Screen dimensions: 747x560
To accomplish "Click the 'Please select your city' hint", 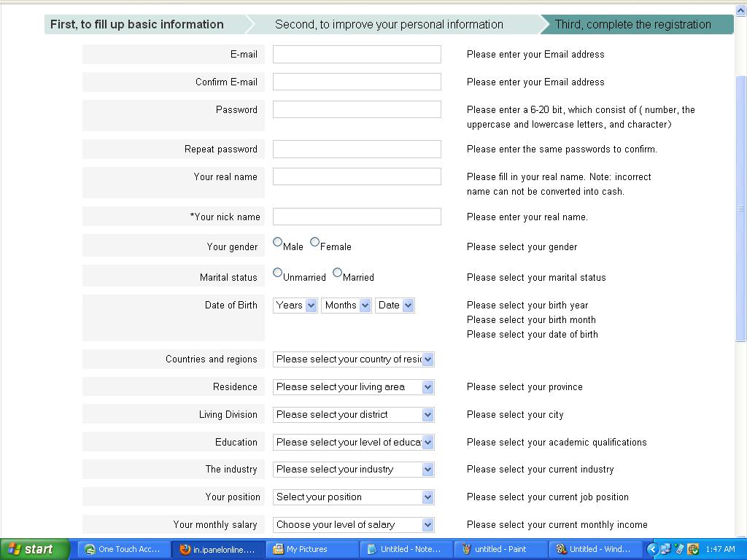I will click(515, 414).
